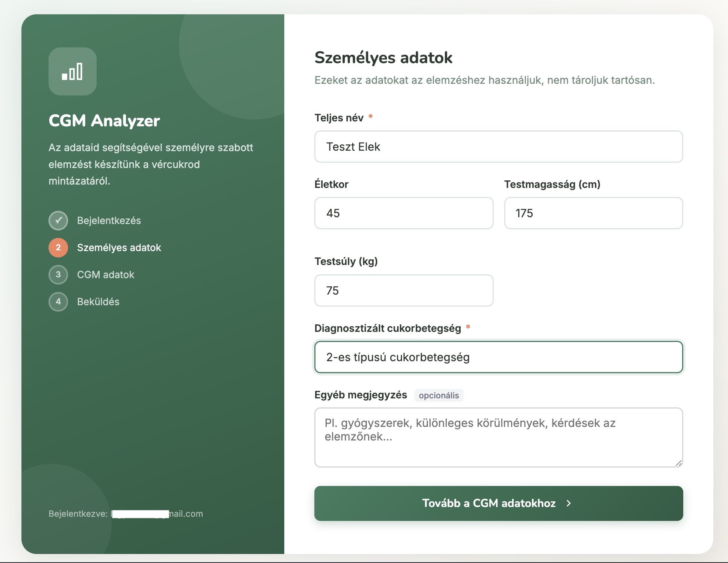Click the textarea resize handle corner
This screenshot has width=728, height=563.
(678, 463)
